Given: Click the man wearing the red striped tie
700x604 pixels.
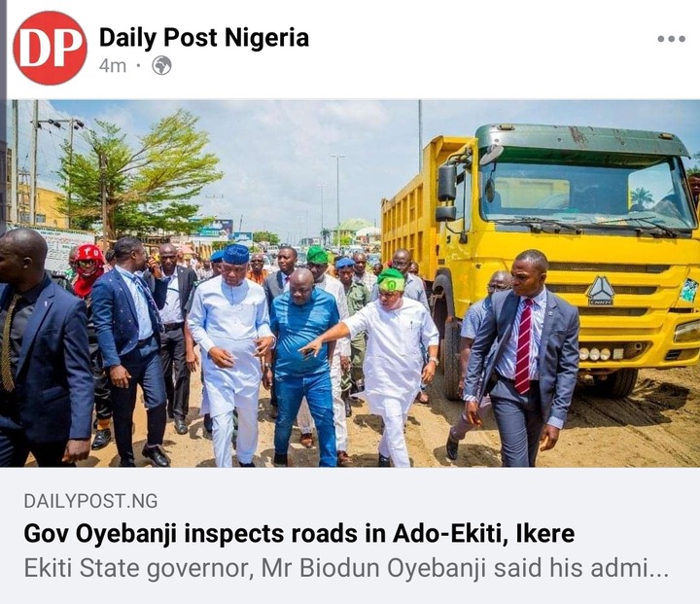Looking at the screenshot, I should tap(522, 357).
